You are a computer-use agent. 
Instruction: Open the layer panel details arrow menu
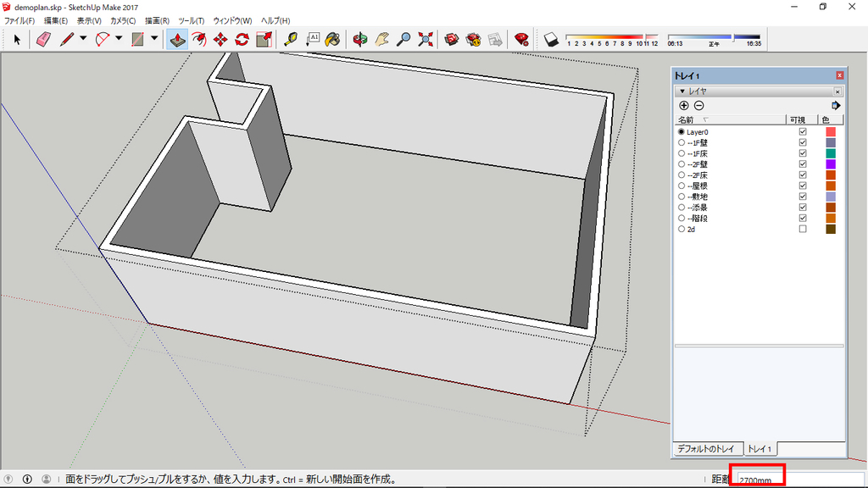click(836, 106)
